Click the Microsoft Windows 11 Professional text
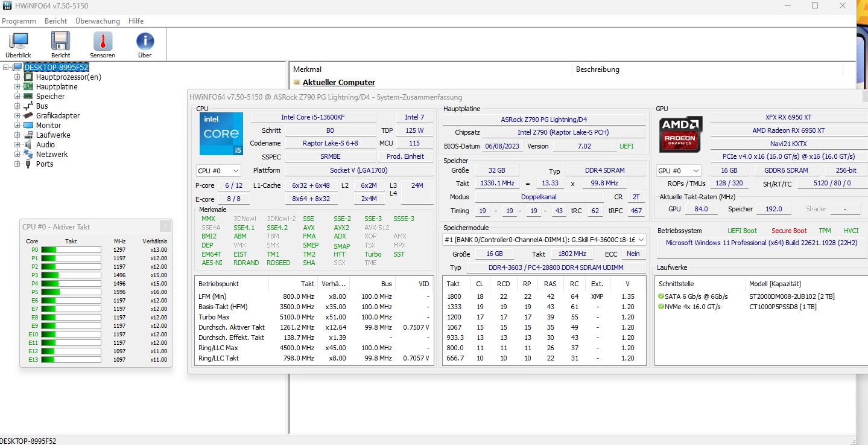 coord(761,243)
